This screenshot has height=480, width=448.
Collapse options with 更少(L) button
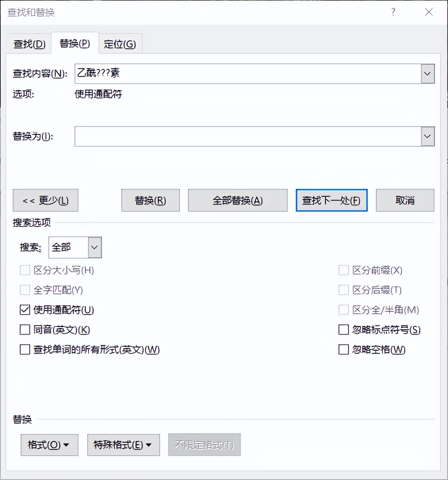click(46, 200)
